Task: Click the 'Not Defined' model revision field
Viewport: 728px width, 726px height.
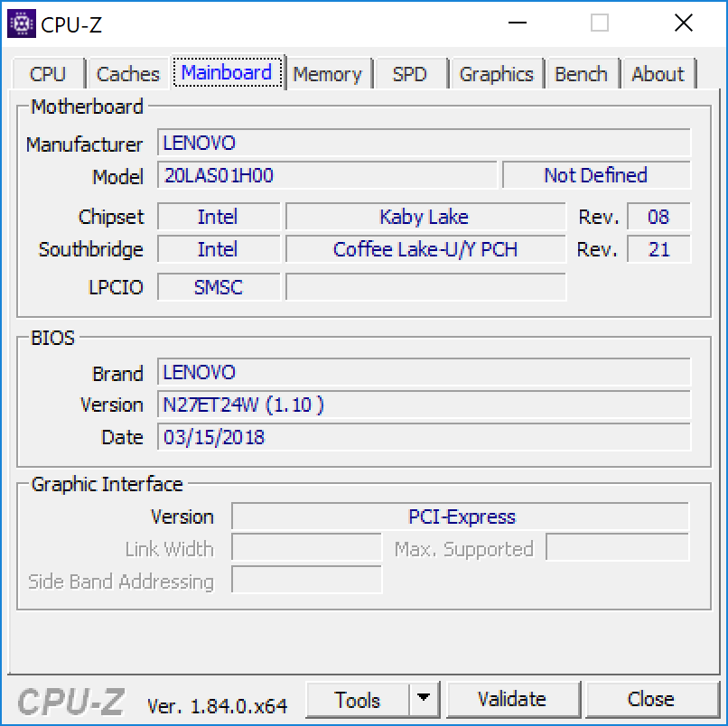Action: tap(597, 175)
